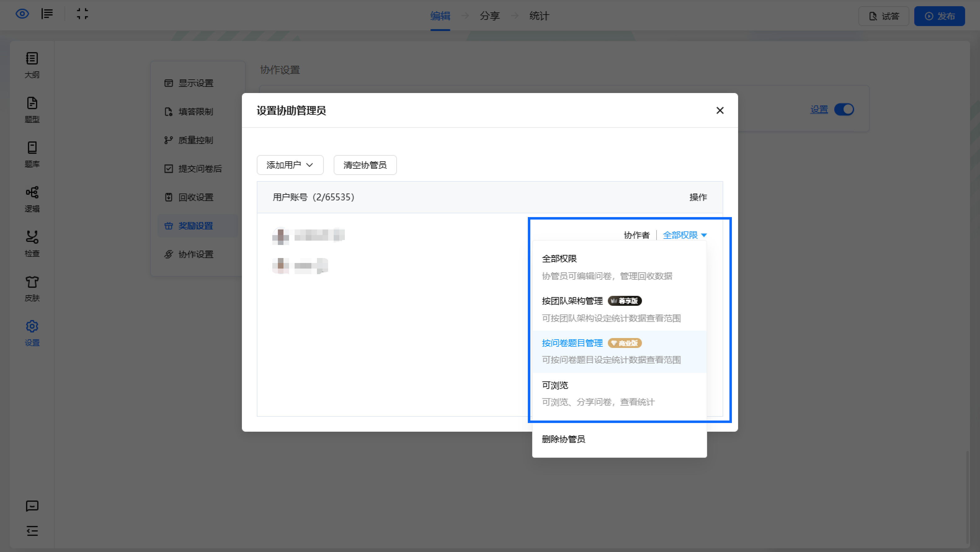Click the 发布 publish button

[x=939, y=16]
